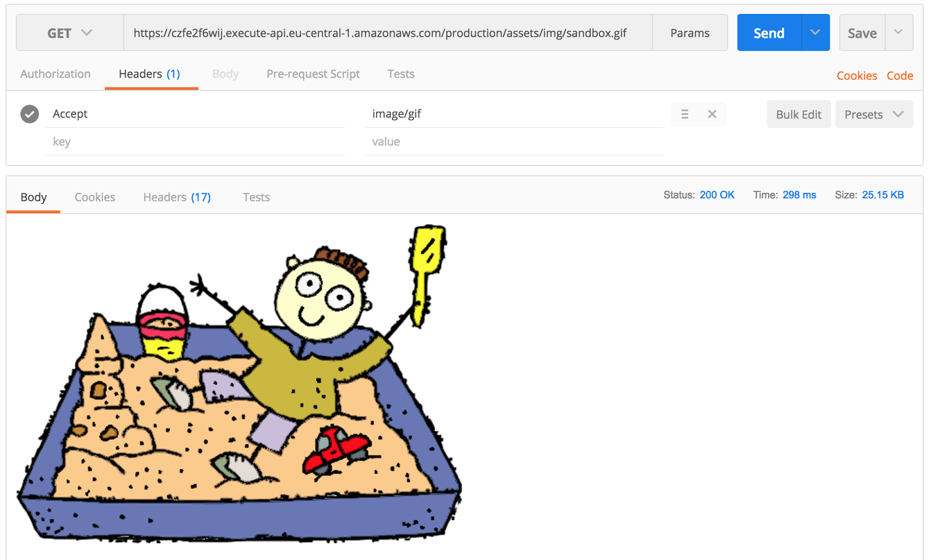Image resolution: width=933 pixels, height=560 pixels.
Task: Open the Presets dropdown
Action: [874, 114]
